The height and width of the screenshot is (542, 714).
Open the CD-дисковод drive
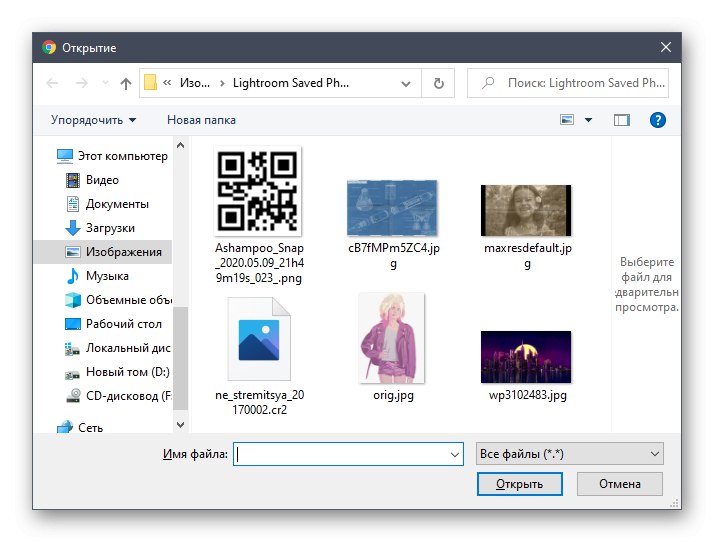(118, 396)
